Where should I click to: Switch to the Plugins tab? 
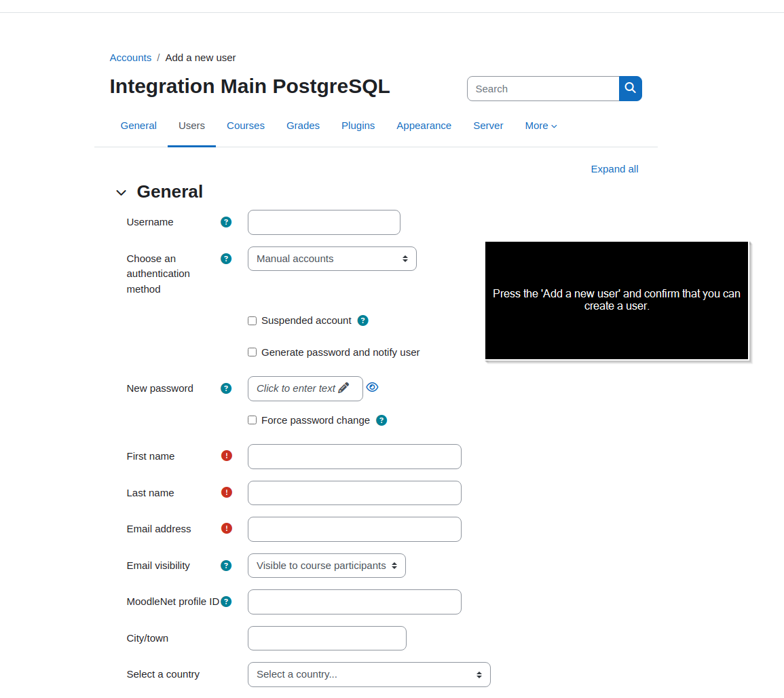(x=358, y=126)
